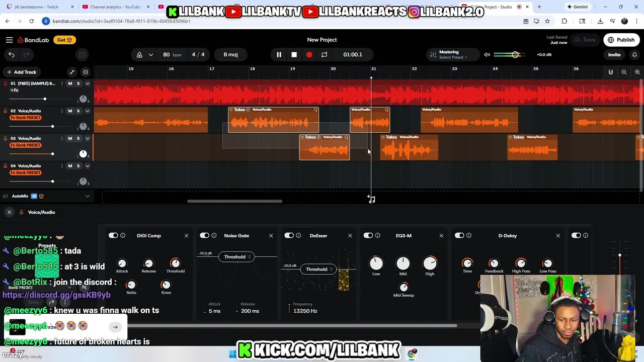Show info for DIGI Comp effect
The image size is (644, 362).
click(123, 235)
